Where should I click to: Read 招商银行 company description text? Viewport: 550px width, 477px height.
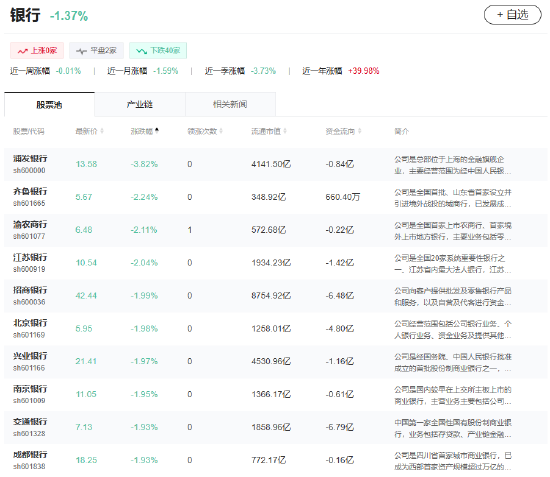pyautogui.click(x=453, y=296)
